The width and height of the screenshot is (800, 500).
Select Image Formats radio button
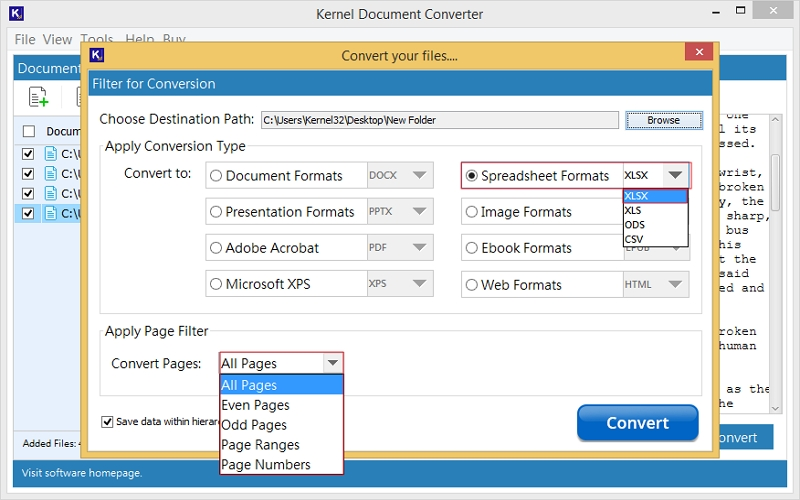(471, 212)
